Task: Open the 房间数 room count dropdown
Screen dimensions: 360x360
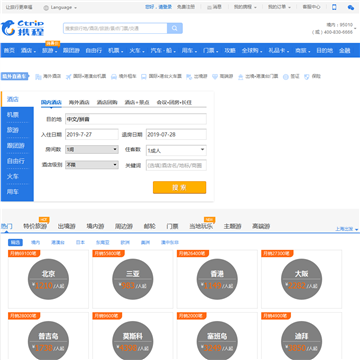Action: pos(92,149)
